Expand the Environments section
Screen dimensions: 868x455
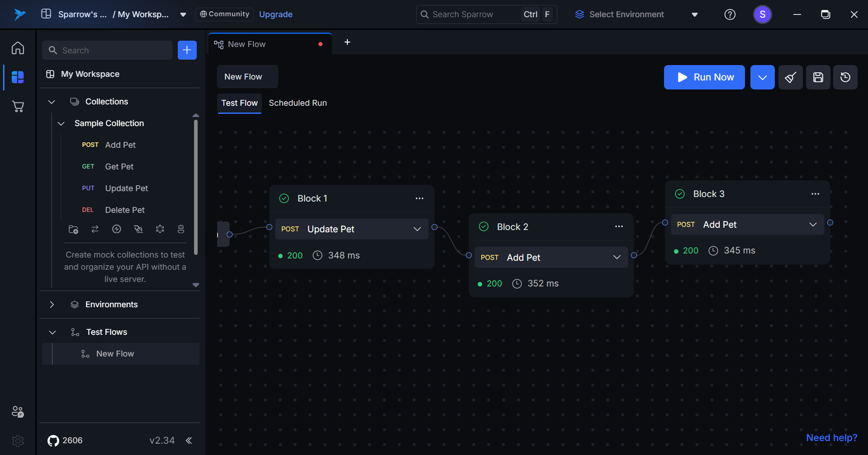point(52,305)
